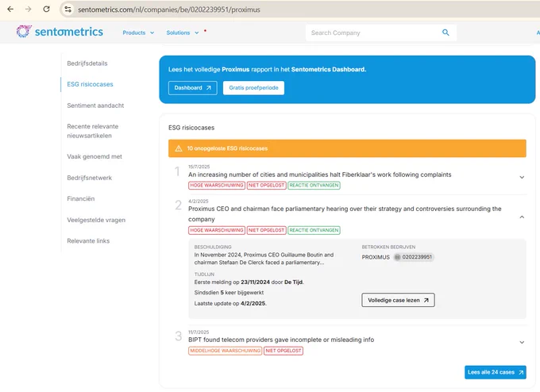Select ESG risicocases in sidebar
This screenshot has width=540, height=392.
pyautogui.click(x=90, y=84)
